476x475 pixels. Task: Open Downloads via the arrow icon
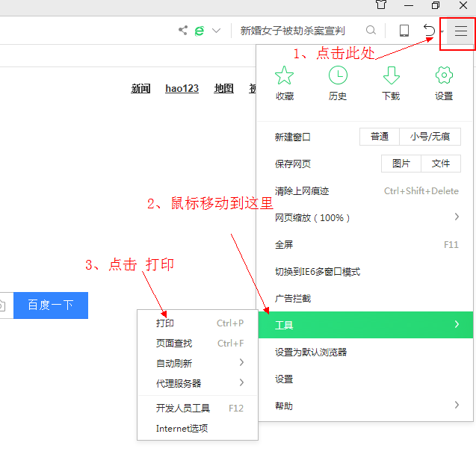391,82
